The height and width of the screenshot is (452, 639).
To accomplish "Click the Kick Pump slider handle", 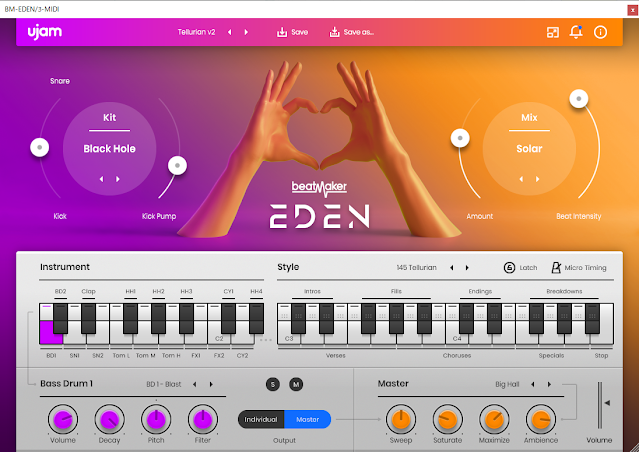I will [x=177, y=165].
